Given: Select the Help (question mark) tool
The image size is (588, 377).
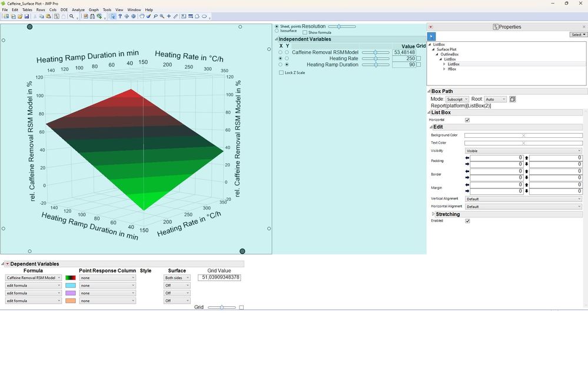Looking at the screenshot, I should click(120, 16).
